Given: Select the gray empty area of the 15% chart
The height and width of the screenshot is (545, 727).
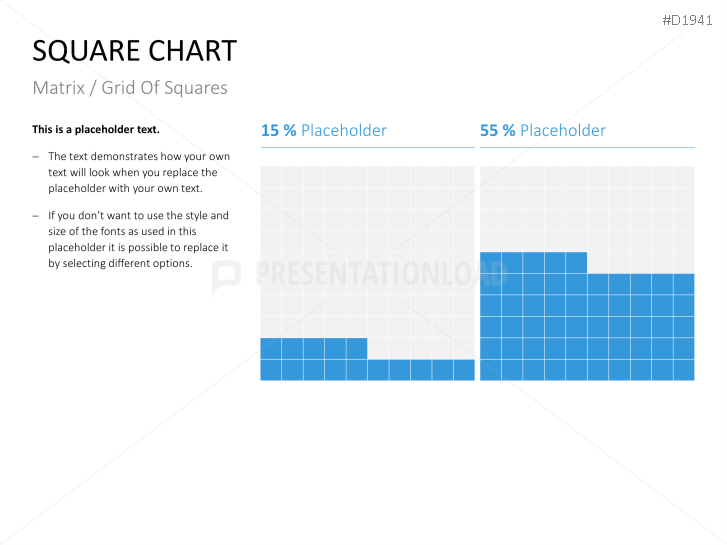Looking at the screenshot, I should pos(367,250).
